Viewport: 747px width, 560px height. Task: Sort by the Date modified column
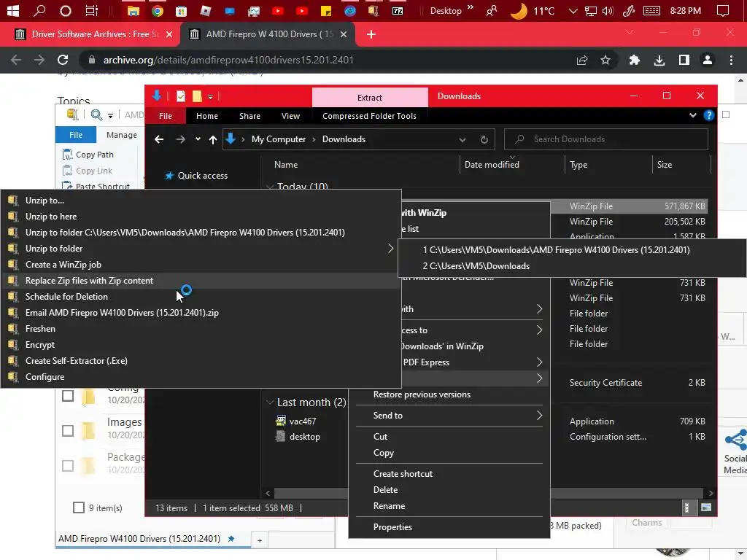pos(492,165)
